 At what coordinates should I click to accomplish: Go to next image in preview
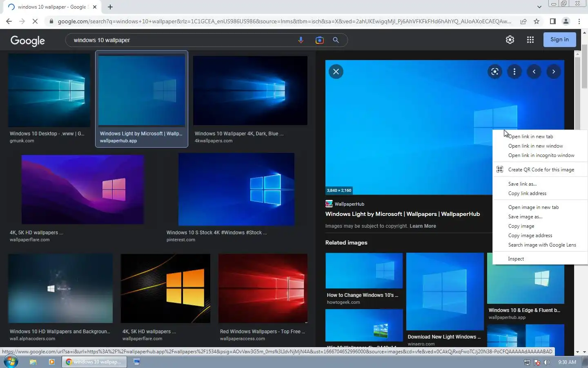[x=553, y=72]
